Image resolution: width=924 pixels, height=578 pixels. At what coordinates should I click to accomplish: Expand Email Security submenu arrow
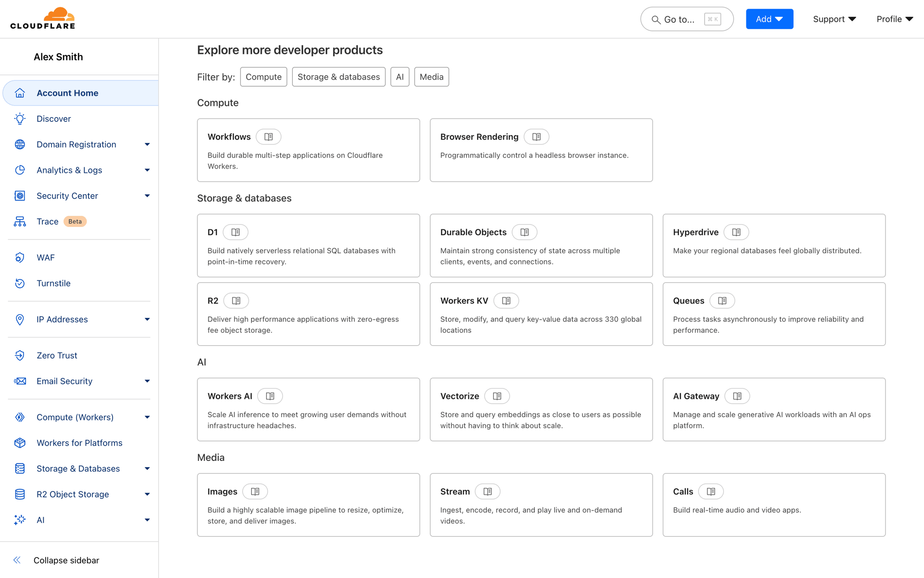tap(147, 381)
